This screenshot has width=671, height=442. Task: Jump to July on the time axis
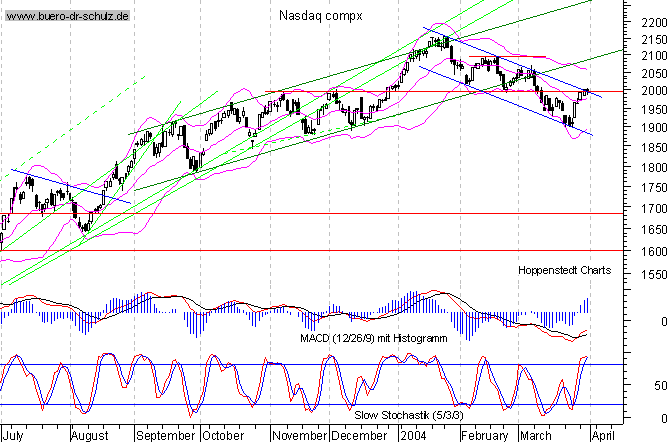16,435
